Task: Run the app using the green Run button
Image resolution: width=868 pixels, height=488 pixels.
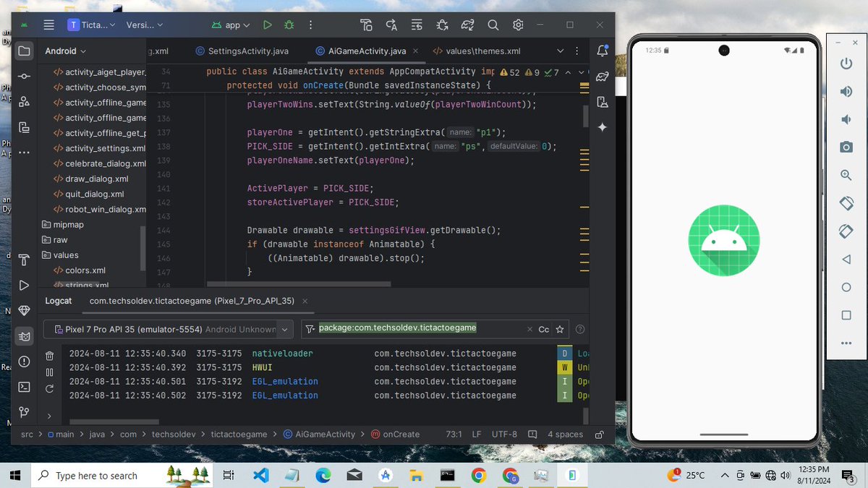Action: click(x=267, y=25)
